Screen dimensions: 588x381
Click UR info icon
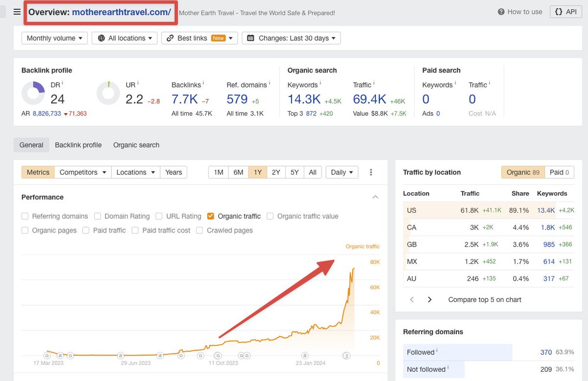click(x=138, y=84)
